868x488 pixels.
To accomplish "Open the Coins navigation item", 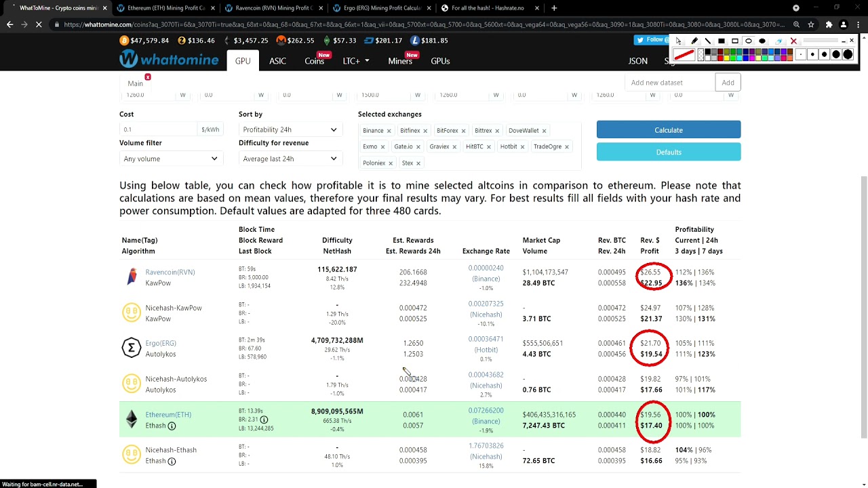I will click(x=314, y=61).
